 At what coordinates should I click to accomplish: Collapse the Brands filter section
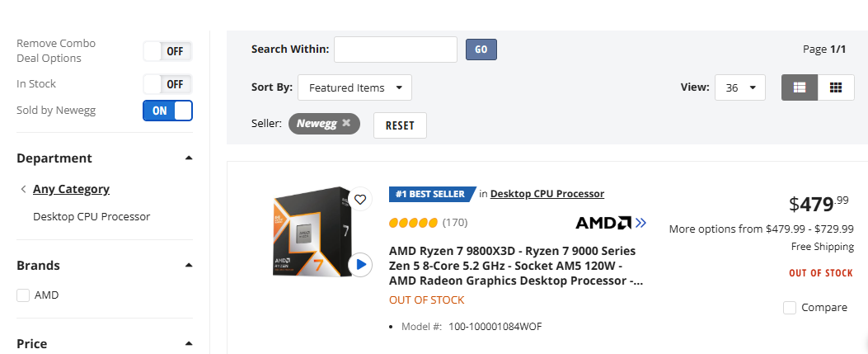189,265
